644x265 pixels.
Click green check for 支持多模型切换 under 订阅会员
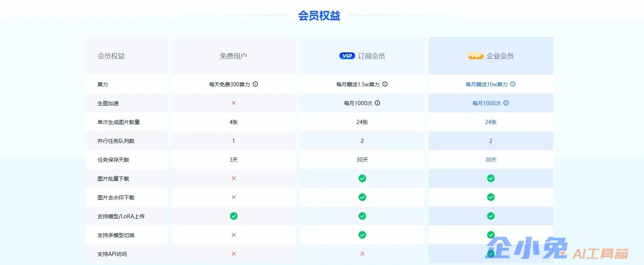(362, 235)
